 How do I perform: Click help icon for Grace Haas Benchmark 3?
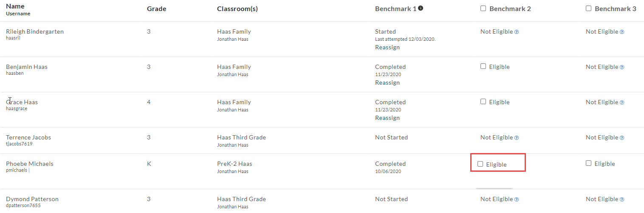622,102
